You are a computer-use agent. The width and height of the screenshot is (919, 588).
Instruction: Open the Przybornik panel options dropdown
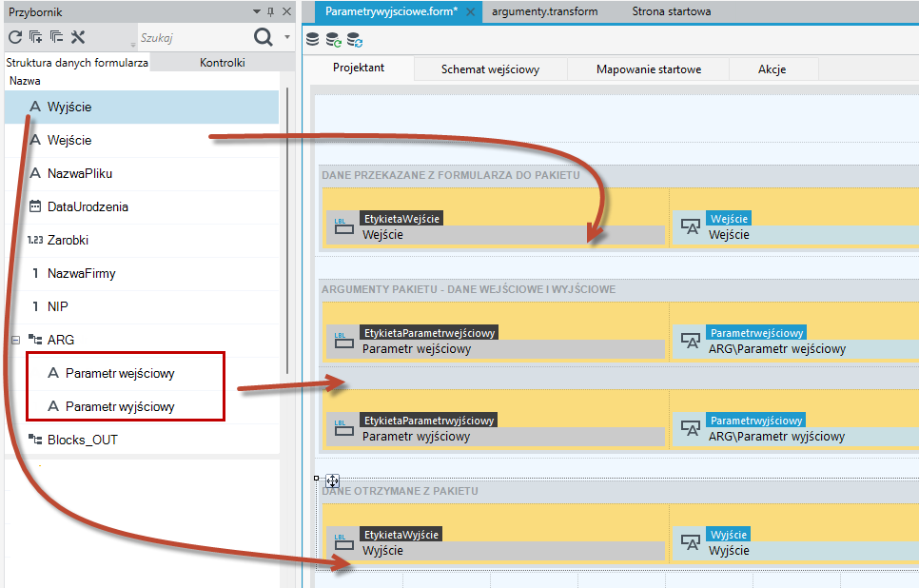[x=257, y=11]
